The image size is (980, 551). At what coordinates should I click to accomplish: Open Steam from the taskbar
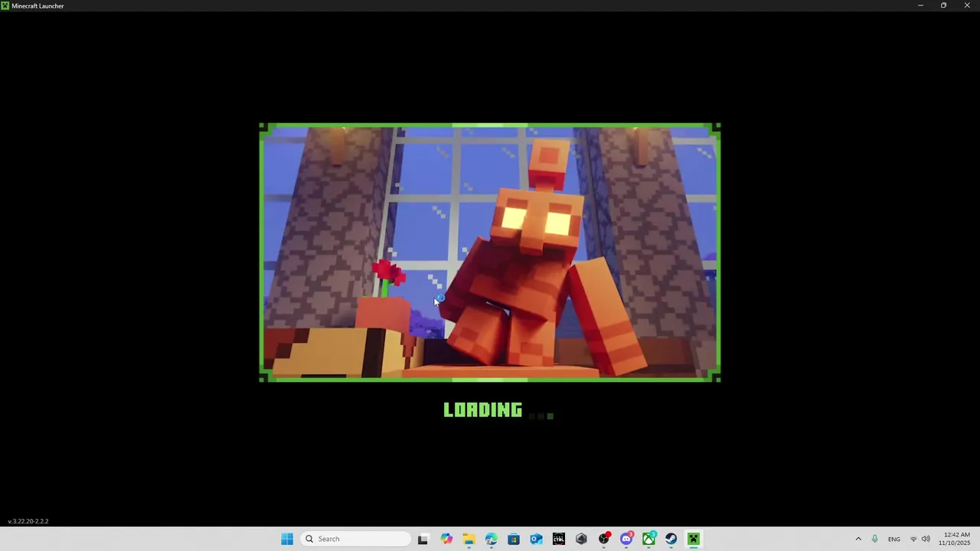(671, 539)
